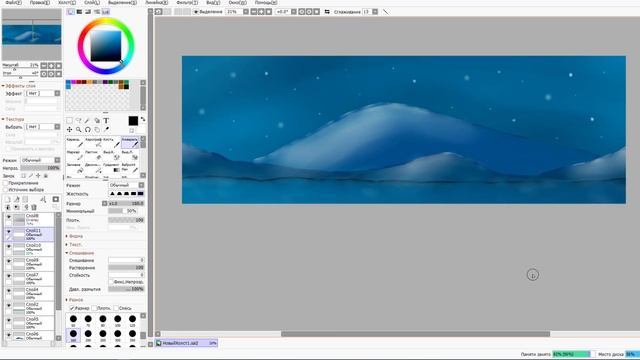Toggle visibility of layer Слой7

coord(9,276)
